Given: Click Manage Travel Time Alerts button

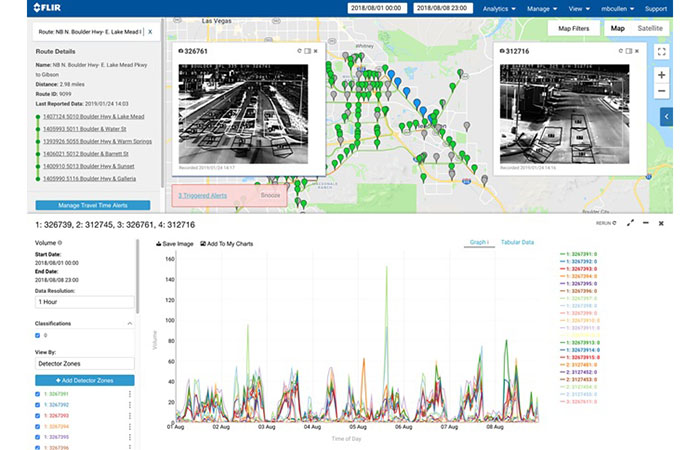Looking at the screenshot, I should click(x=92, y=205).
